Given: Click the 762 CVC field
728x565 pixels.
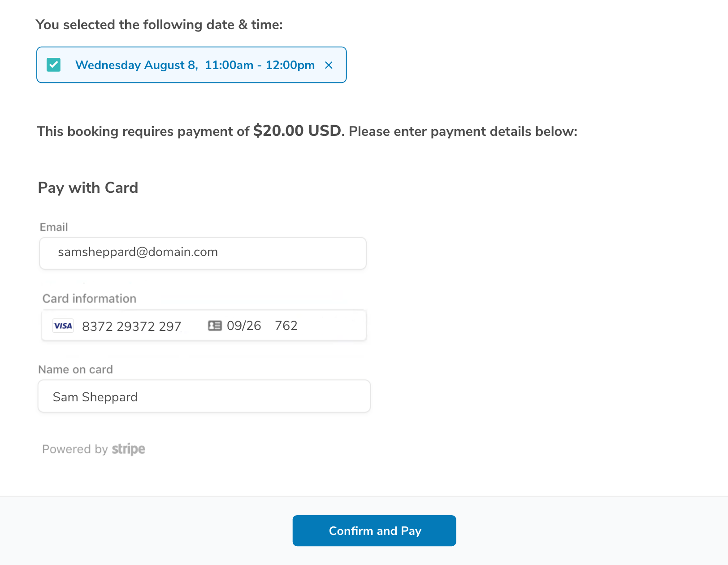Looking at the screenshot, I should (x=286, y=326).
